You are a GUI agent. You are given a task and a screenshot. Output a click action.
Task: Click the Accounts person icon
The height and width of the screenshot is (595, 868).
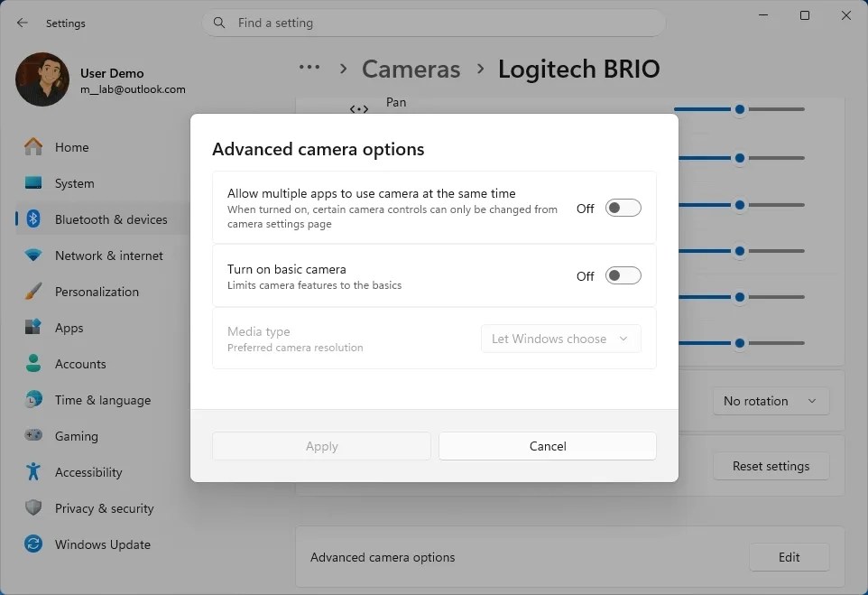[x=33, y=363]
